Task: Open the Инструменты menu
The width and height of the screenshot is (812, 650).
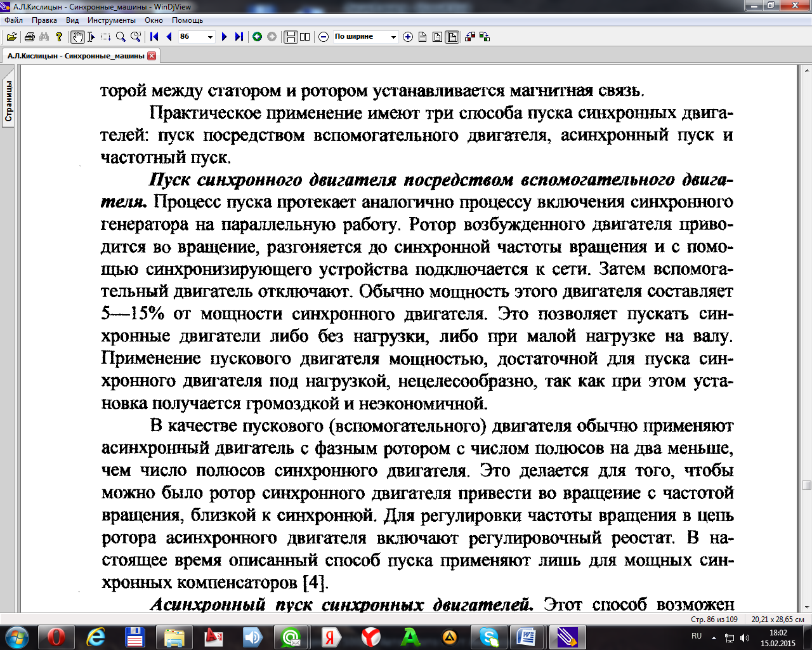Action: (x=112, y=20)
